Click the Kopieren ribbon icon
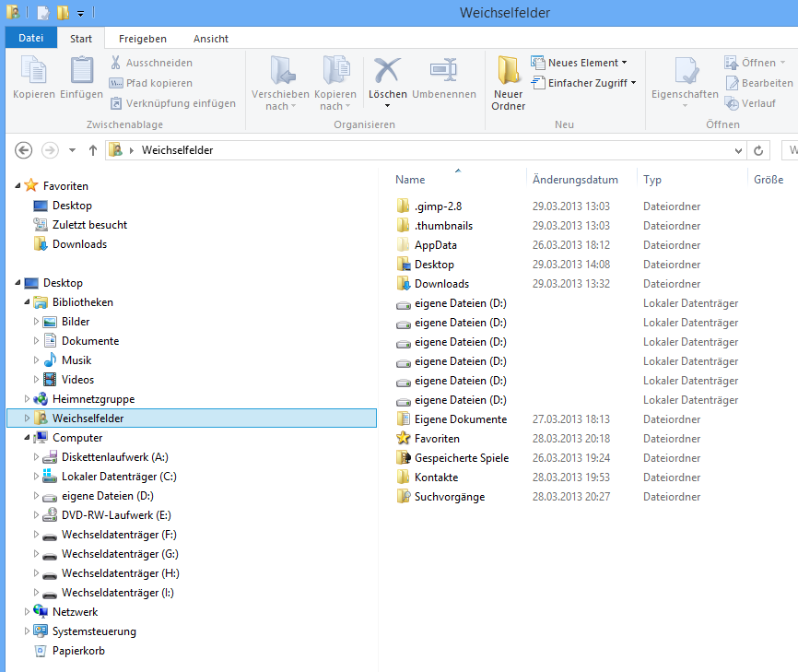The width and height of the screenshot is (798, 672). click(x=34, y=70)
